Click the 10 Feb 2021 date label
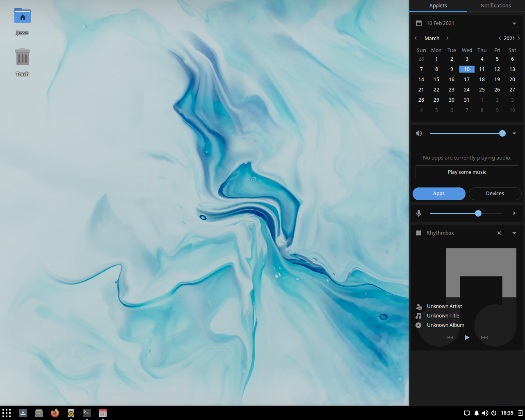Viewport: 525px width, 420px height. pos(441,23)
